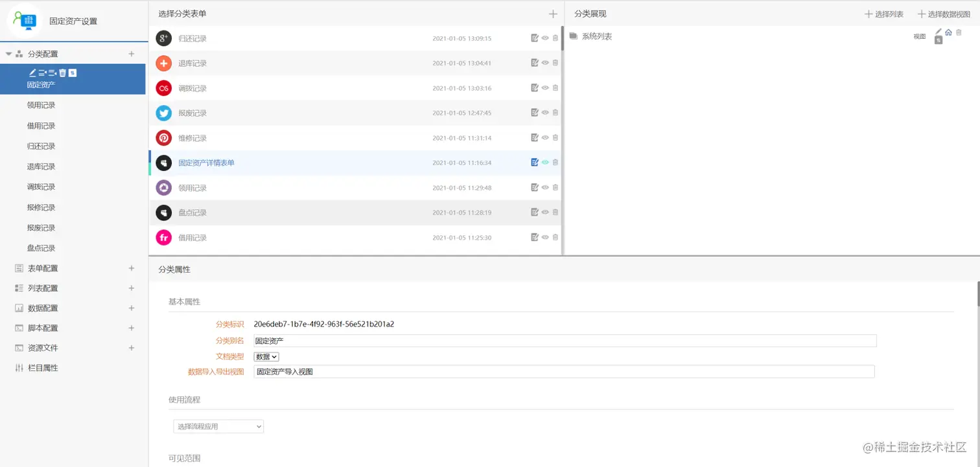Image resolution: width=980 pixels, height=467 pixels.
Task: Delete 借用记录 form row with trash icon
Action: pos(555,237)
